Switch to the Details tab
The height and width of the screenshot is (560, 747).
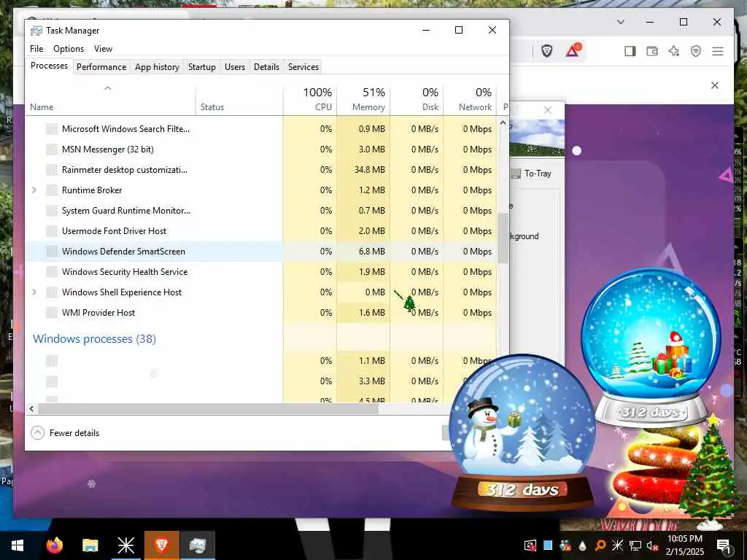266,67
